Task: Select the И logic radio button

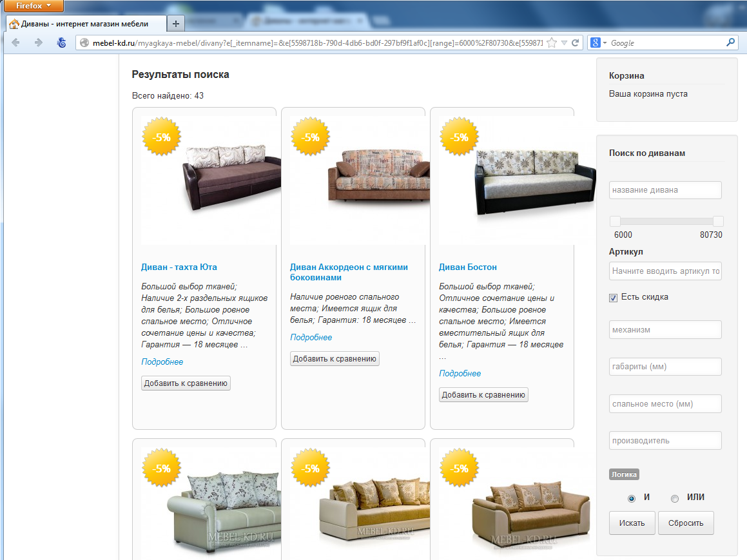Action: tap(632, 499)
